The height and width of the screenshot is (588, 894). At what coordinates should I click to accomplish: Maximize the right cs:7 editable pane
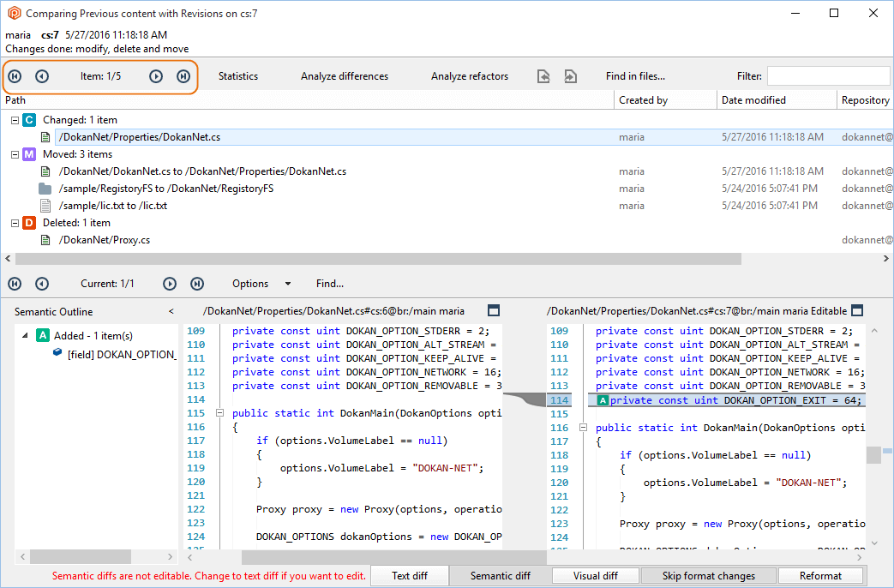pyautogui.click(x=857, y=310)
